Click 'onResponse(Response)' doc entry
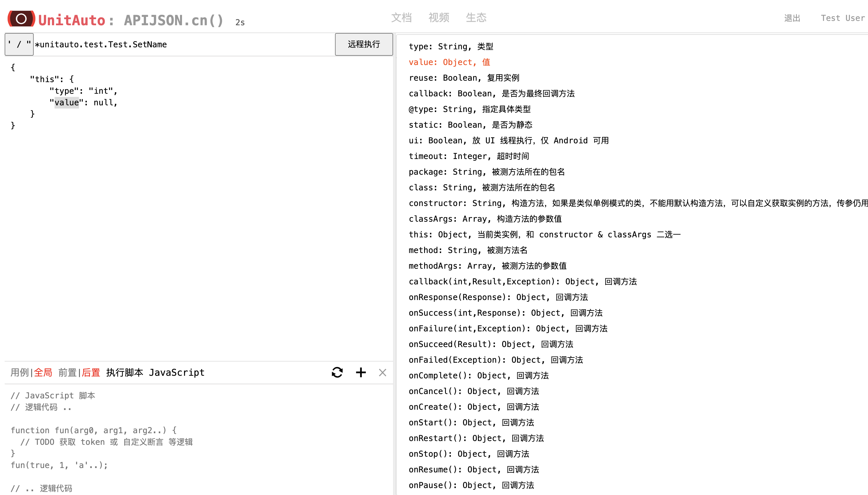 pyautogui.click(x=498, y=297)
